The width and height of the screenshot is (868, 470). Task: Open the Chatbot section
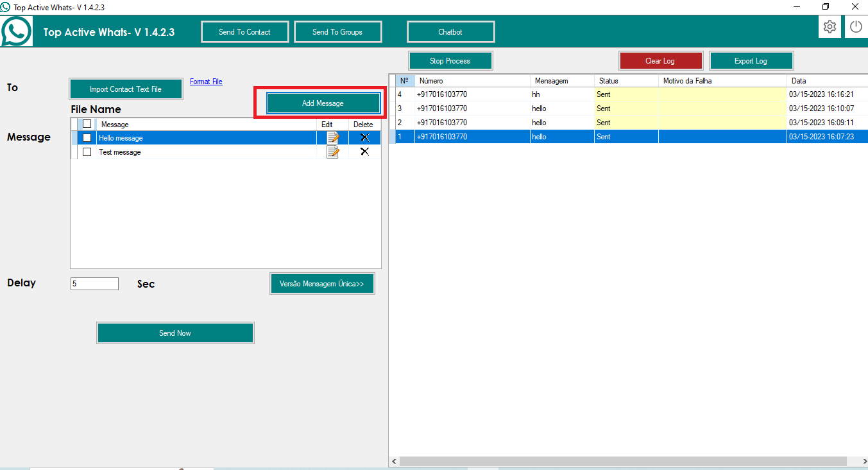[x=450, y=32]
